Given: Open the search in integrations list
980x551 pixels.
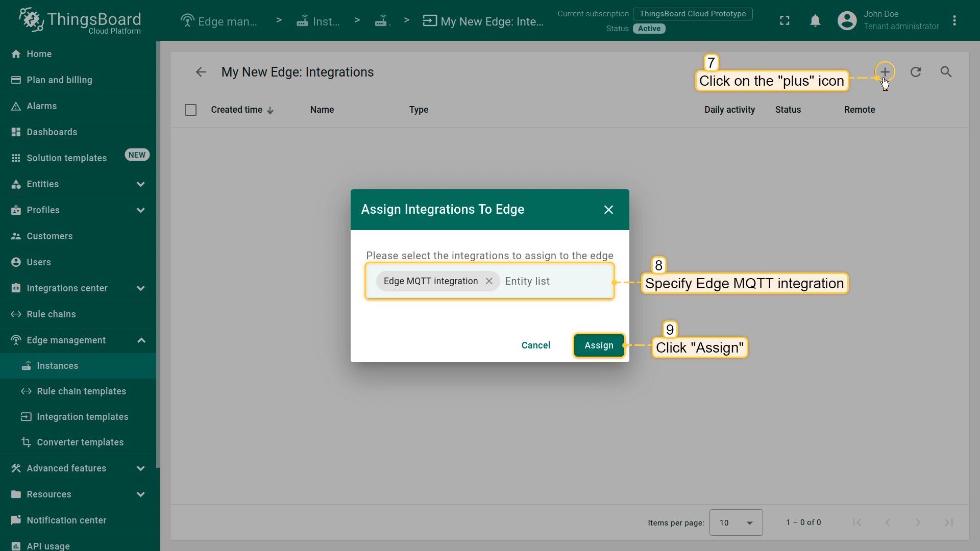Looking at the screenshot, I should click(x=946, y=72).
